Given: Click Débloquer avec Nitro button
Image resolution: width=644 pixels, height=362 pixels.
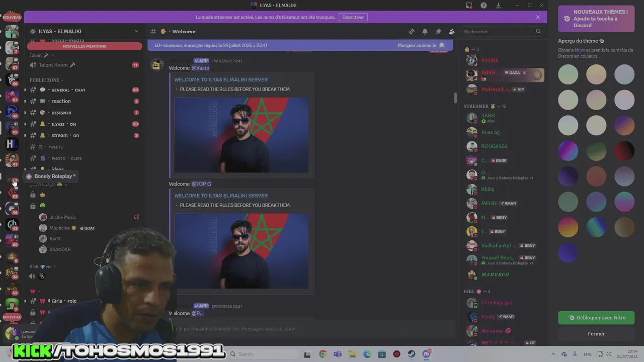Looking at the screenshot, I should 596,318.
